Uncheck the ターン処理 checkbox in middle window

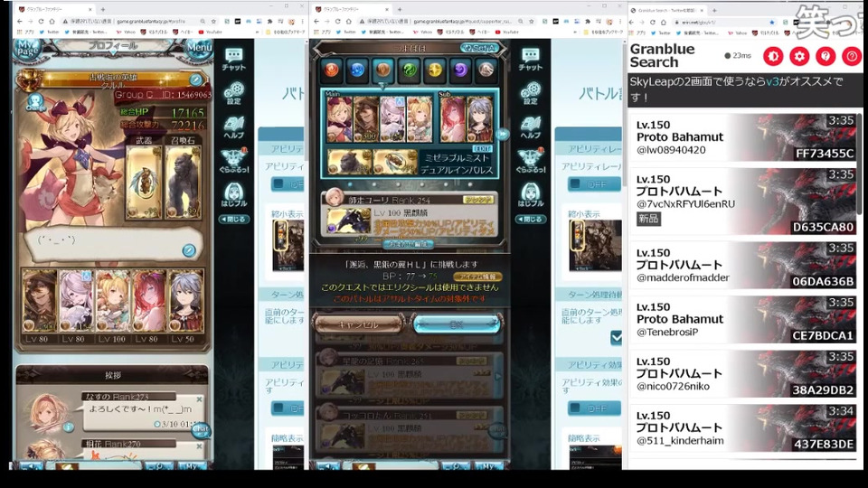616,337
